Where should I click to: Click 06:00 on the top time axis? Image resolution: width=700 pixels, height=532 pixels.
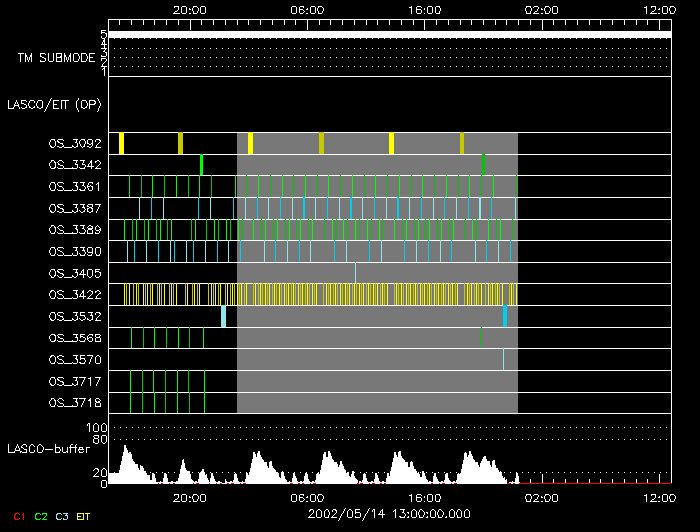(x=307, y=10)
